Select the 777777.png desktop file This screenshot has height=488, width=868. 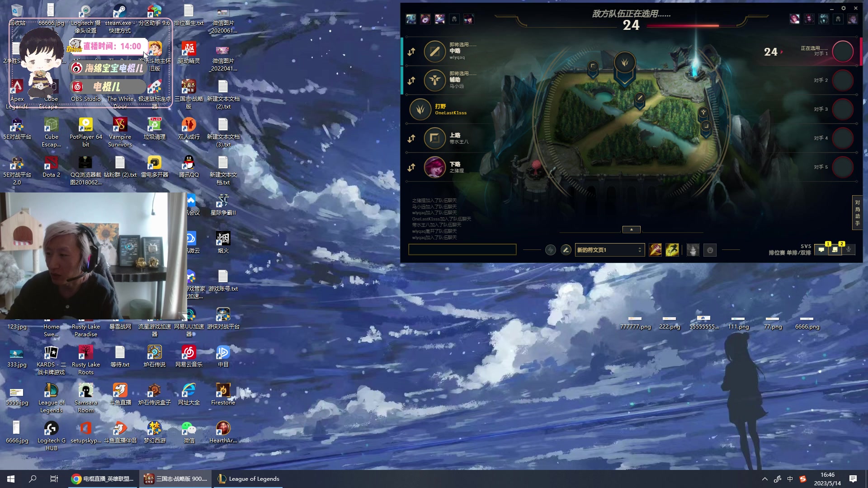(635, 324)
